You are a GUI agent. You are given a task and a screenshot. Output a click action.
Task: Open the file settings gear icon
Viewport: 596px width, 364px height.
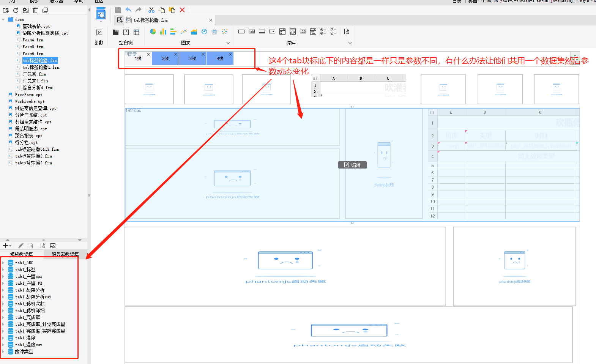(25, 10)
